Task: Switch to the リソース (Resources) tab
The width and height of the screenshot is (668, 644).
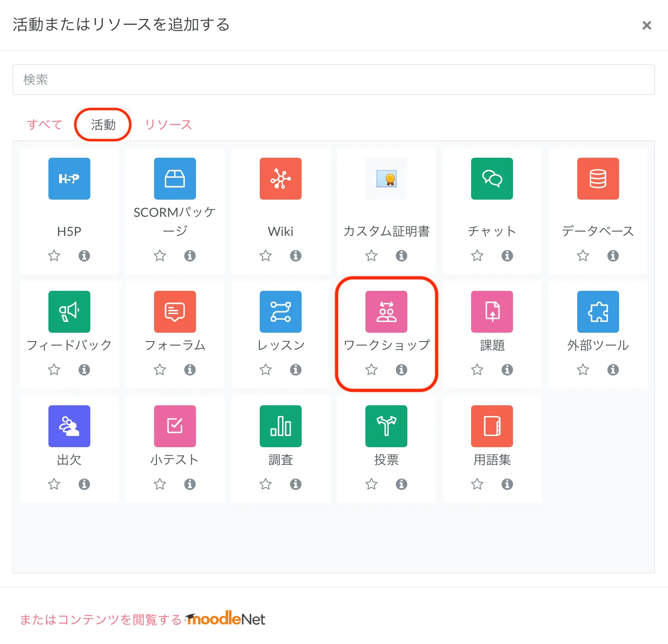Action: click(169, 125)
